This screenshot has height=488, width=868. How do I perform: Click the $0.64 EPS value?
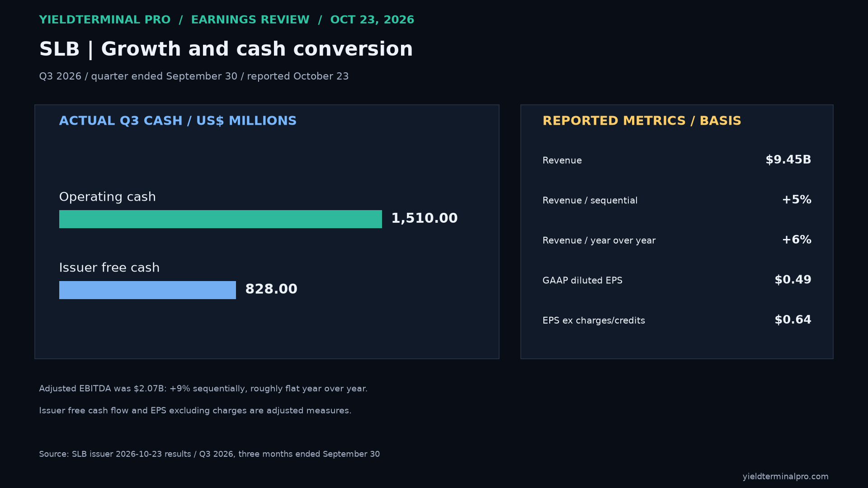793,320
